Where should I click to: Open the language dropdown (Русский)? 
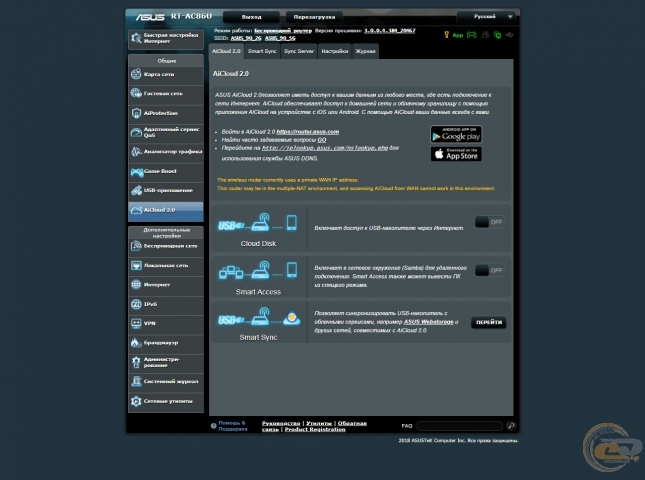[x=486, y=17]
